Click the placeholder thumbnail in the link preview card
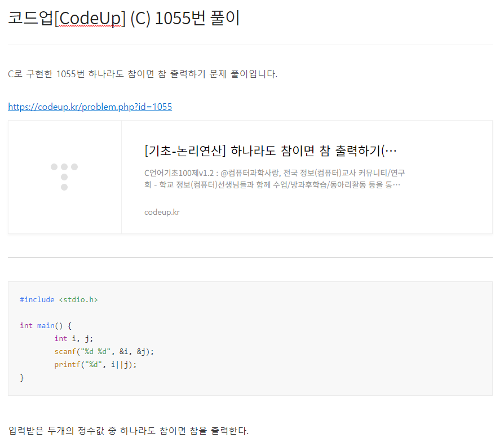 click(65, 177)
